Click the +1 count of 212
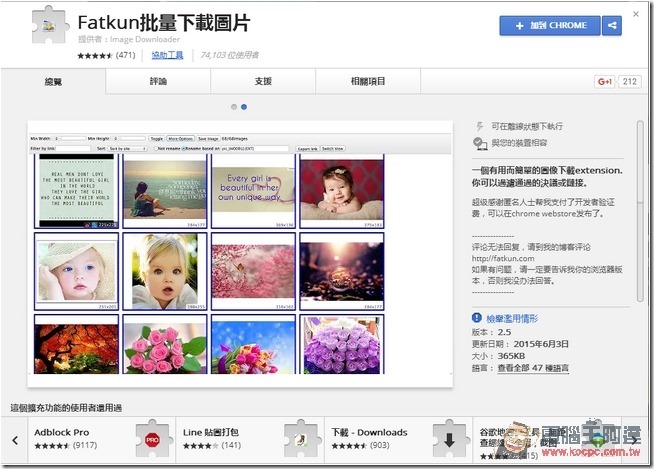654x469 pixels. [629, 81]
